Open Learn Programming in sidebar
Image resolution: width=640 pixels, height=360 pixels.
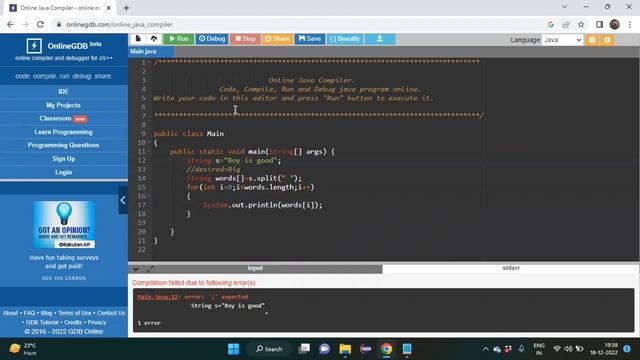pyautogui.click(x=63, y=132)
